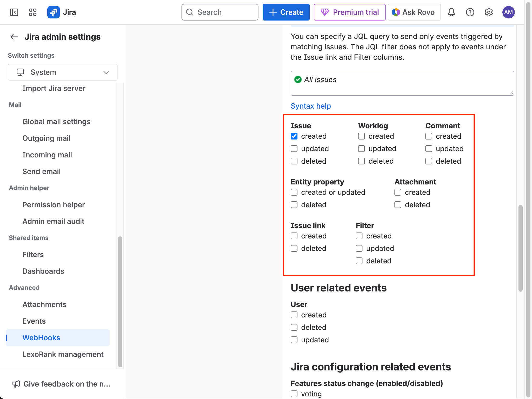Open the AM avatar account menu
The image size is (532, 399).
point(508,12)
